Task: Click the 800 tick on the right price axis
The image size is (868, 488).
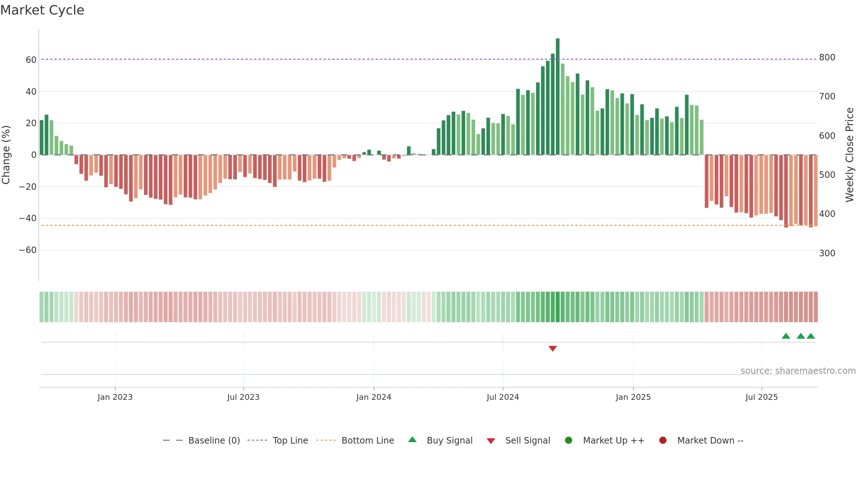Action: click(x=827, y=57)
